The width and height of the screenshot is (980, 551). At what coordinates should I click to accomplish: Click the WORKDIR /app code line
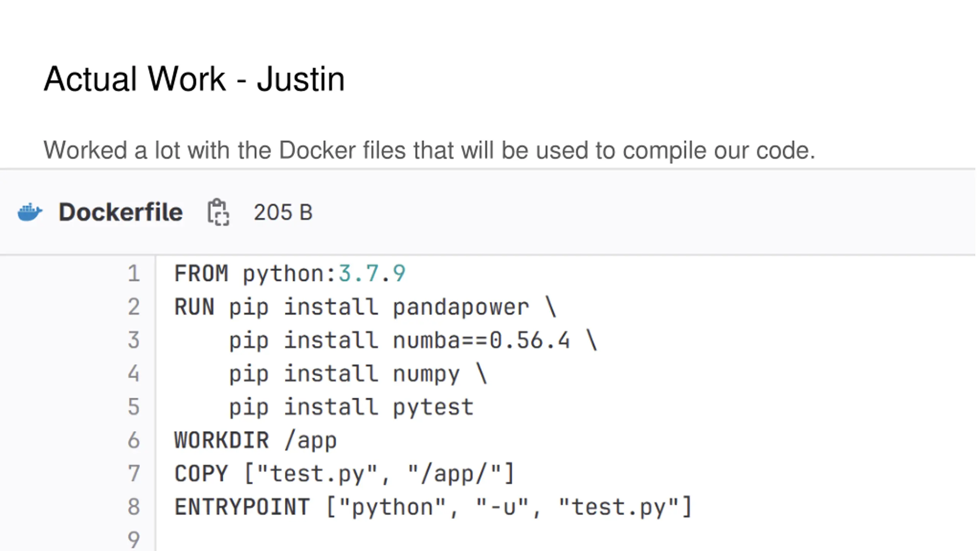point(256,440)
